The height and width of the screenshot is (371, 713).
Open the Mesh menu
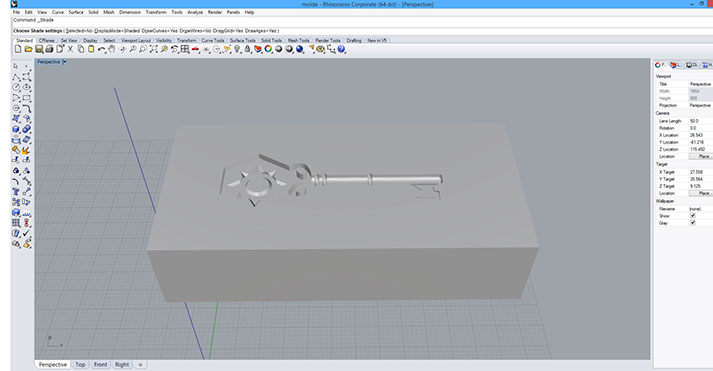(109, 12)
